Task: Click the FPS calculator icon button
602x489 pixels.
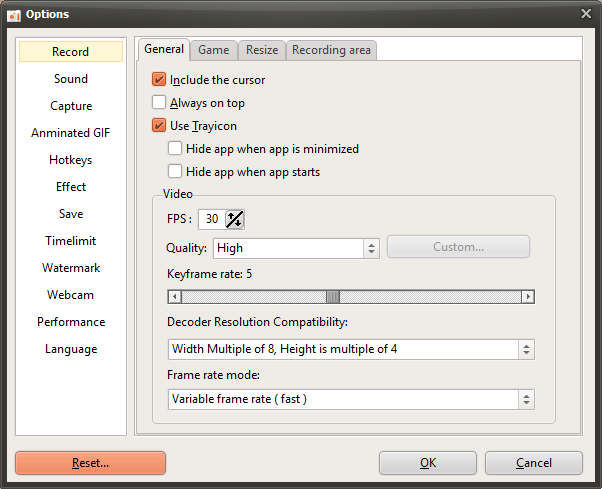Action: click(235, 219)
